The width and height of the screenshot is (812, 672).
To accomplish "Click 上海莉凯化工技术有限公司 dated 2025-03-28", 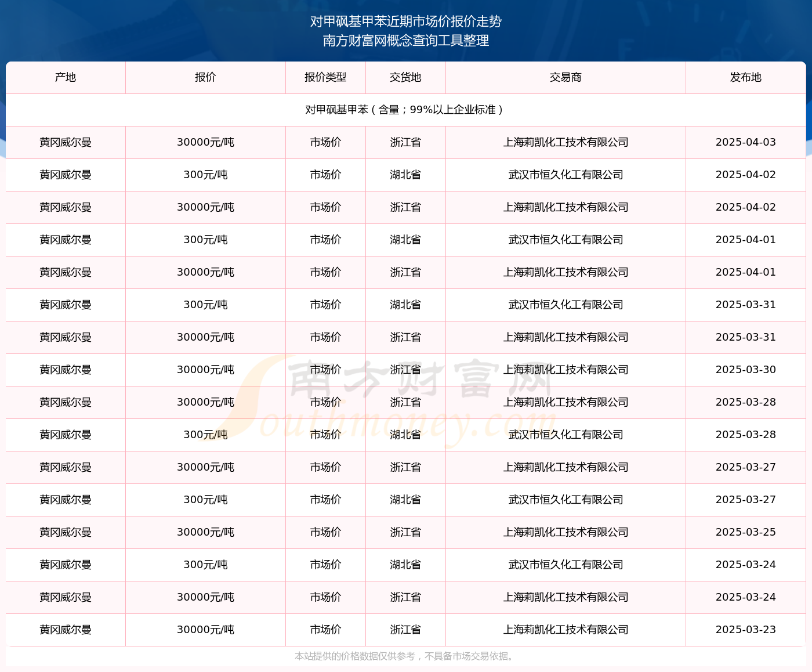I will [x=565, y=402].
